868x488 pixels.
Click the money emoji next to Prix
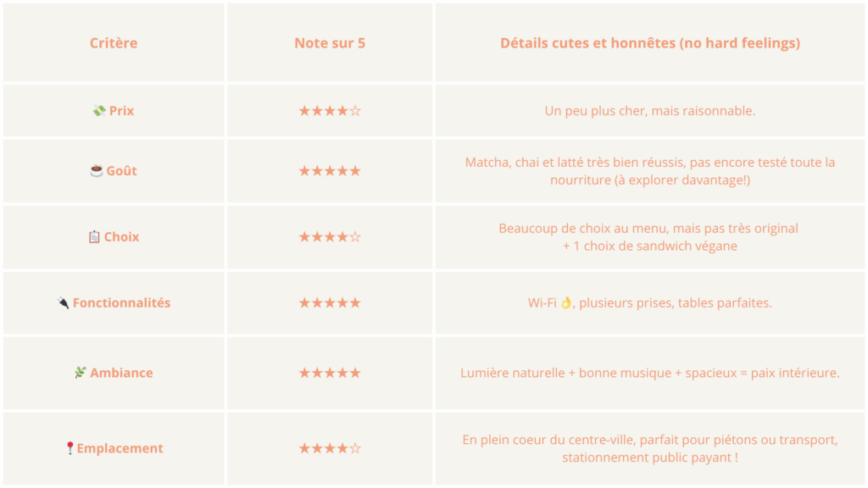[x=99, y=111]
